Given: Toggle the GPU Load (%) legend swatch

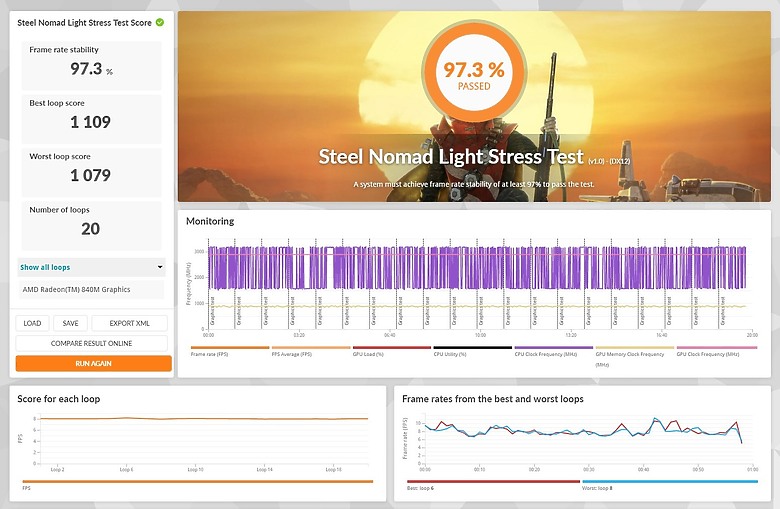Looking at the screenshot, I should (392, 348).
